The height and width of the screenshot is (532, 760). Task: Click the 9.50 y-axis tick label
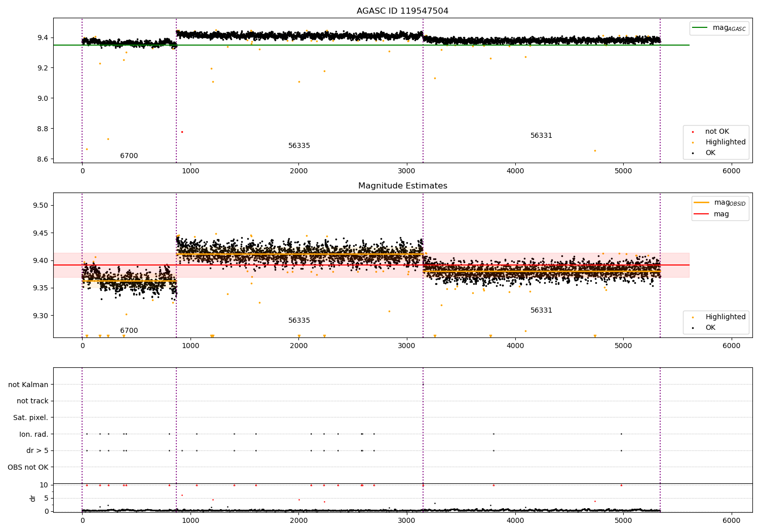point(41,206)
